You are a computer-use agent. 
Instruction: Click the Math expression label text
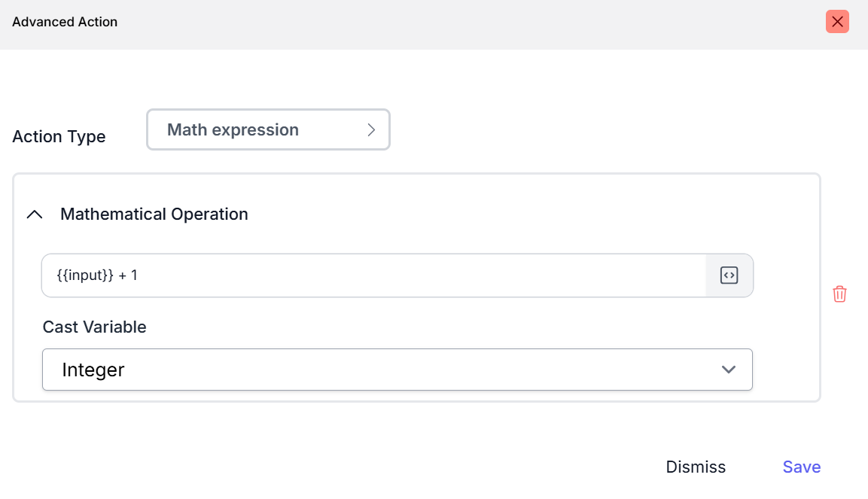click(x=233, y=129)
